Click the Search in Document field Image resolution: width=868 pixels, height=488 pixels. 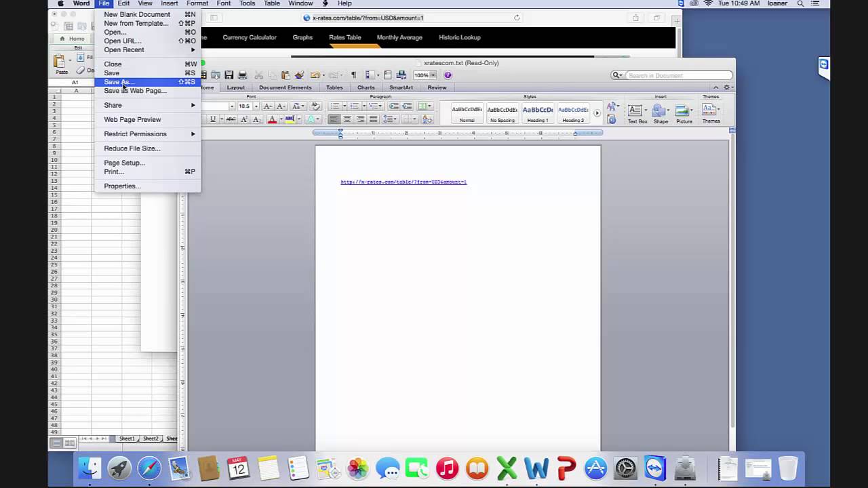click(x=679, y=75)
